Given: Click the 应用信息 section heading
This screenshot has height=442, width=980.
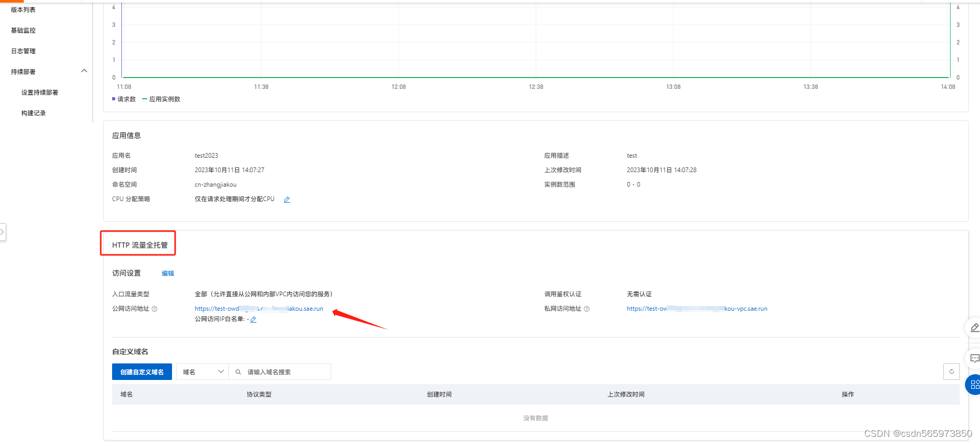Looking at the screenshot, I should [x=126, y=135].
